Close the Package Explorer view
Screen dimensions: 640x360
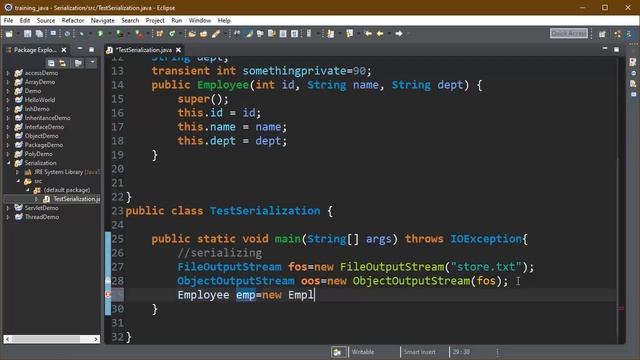(x=64, y=50)
